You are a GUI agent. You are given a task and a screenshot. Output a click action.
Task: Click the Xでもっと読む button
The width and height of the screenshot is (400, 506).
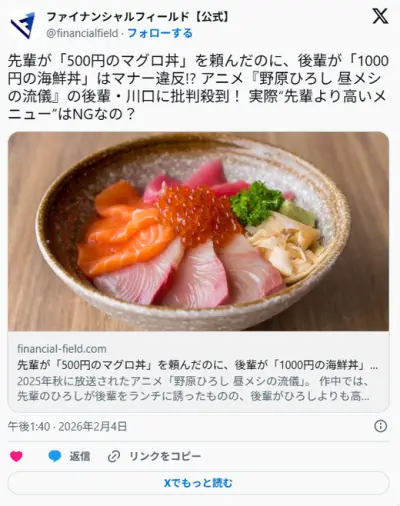(199, 483)
